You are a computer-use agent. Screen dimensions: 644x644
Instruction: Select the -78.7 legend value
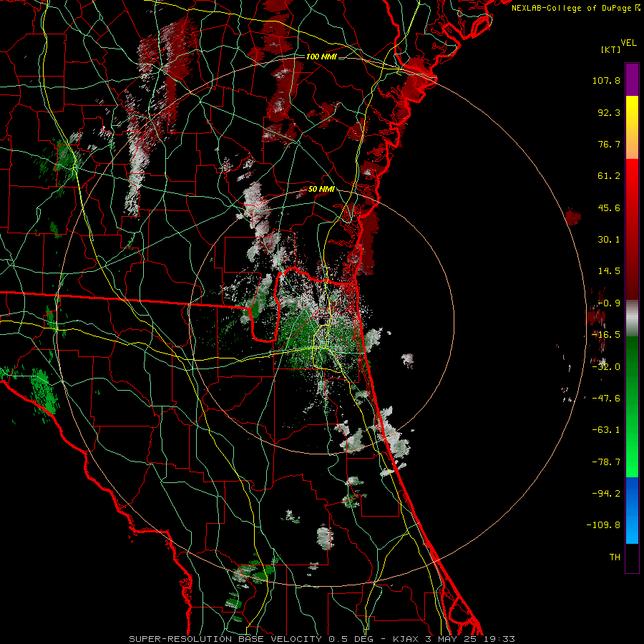click(606, 462)
